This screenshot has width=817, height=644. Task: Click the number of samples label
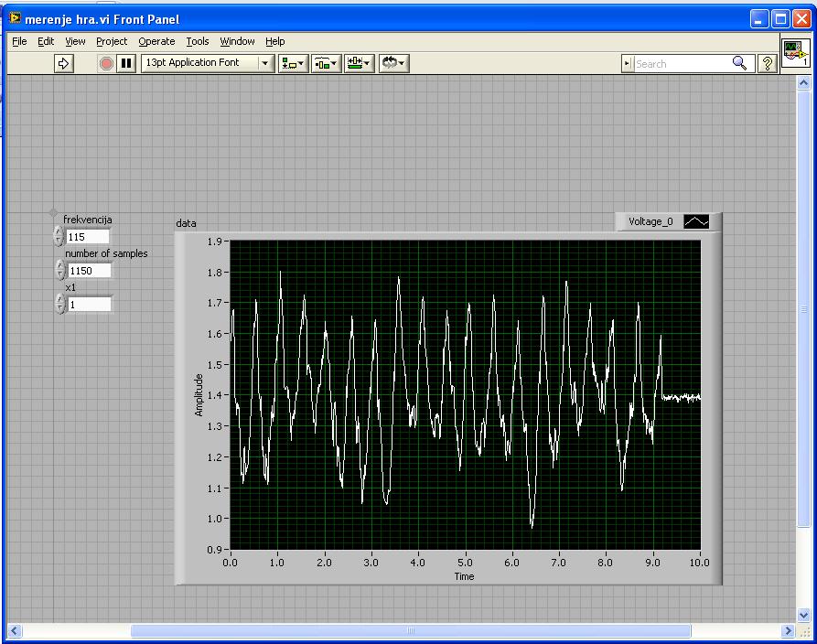[106, 253]
